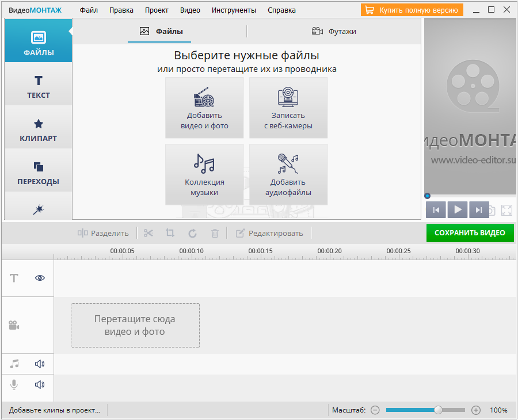Screen dimensions: 518x420
Task: Open the Видео menu
Action: click(x=190, y=10)
